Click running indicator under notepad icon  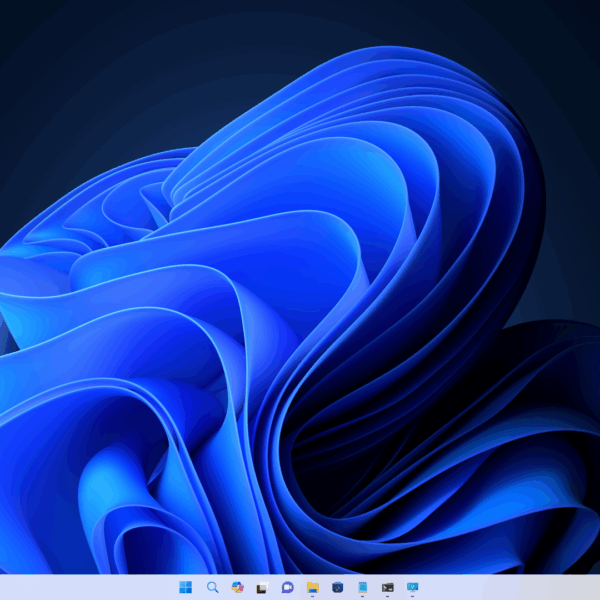[x=363, y=596]
